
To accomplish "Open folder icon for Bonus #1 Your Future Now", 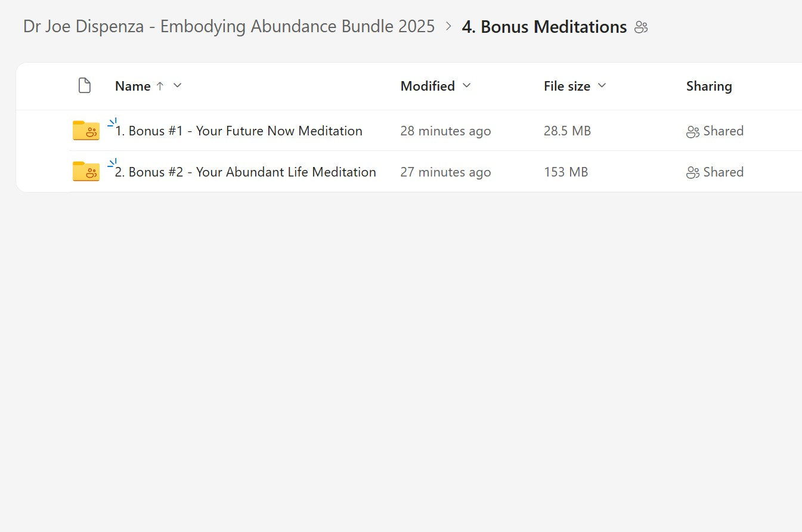I will [x=86, y=131].
